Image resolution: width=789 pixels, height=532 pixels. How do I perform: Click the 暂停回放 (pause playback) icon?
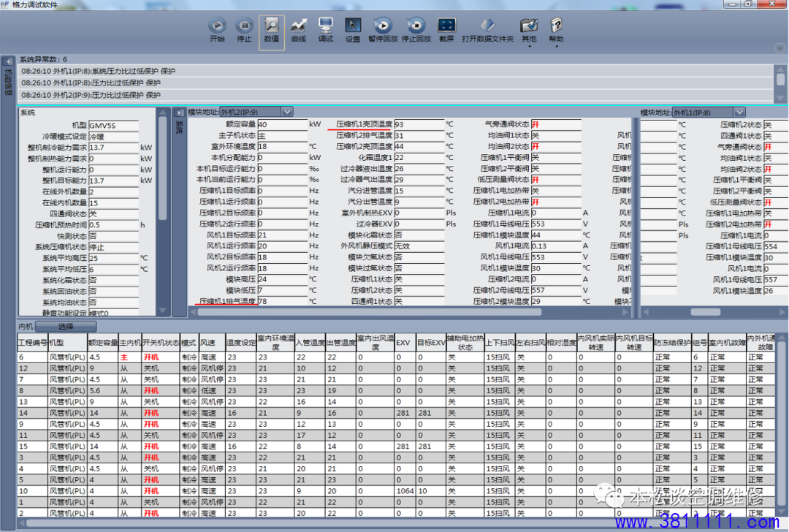383,26
